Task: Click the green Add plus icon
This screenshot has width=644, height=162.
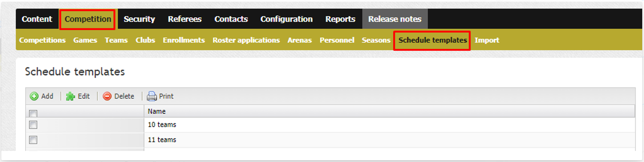Action: pyautogui.click(x=34, y=96)
